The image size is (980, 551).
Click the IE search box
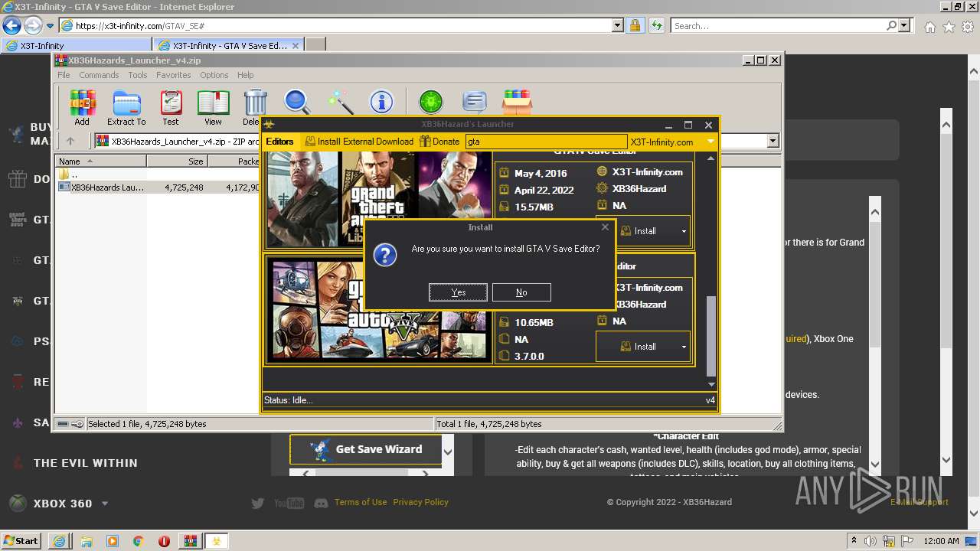(x=779, y=26)
